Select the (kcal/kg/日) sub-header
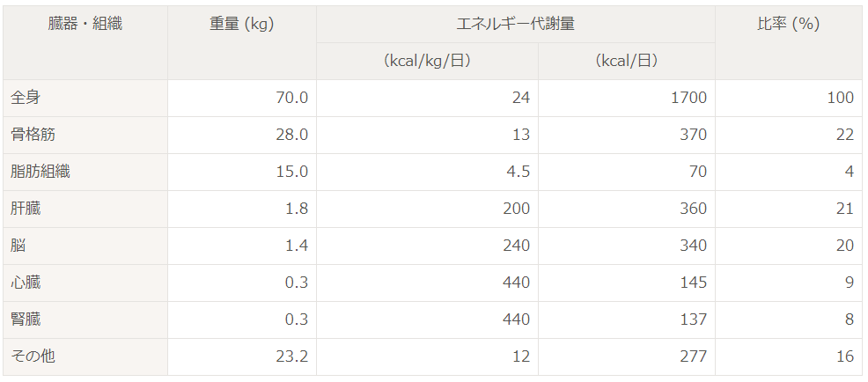Viewport: 868px width, 382px height. (x=427, y=62)
